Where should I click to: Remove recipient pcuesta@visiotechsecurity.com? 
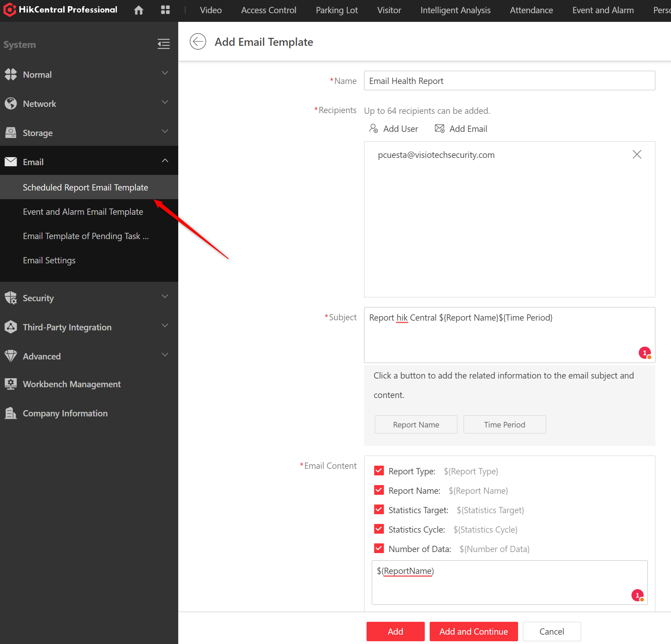point(637,154)
